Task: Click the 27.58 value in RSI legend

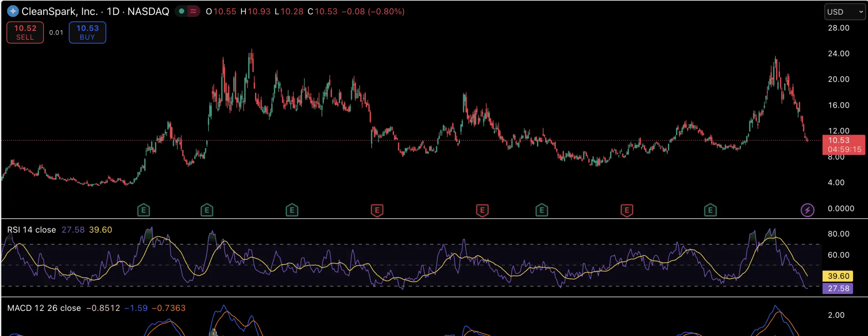Action: click(73, 230)
